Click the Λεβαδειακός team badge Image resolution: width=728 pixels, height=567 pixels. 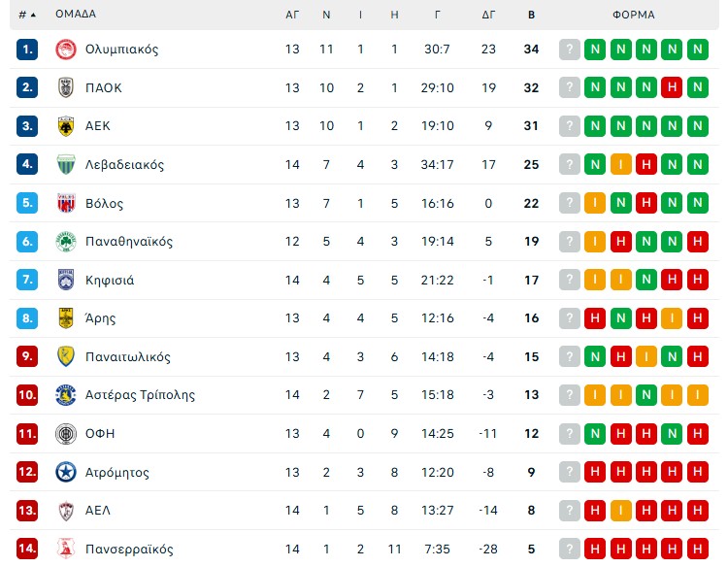point(66,165)
